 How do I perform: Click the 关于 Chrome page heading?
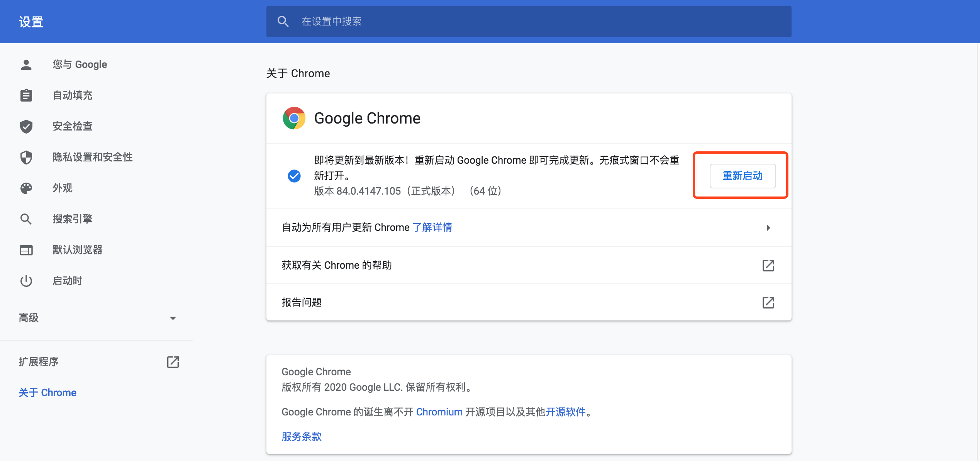298,73
